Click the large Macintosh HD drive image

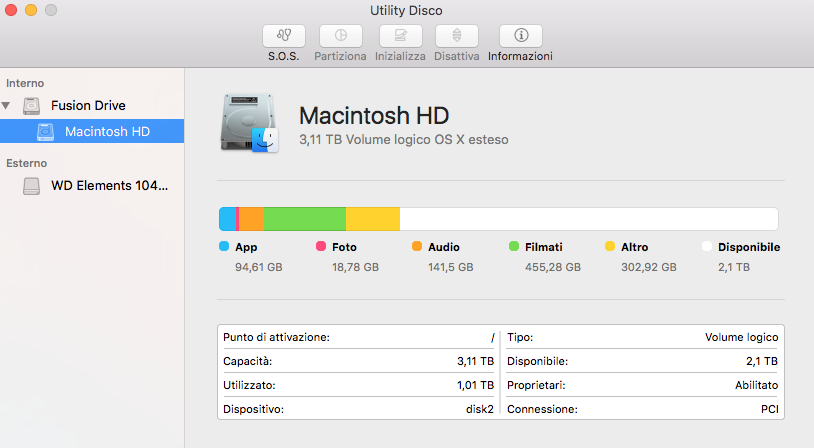(249, 124)
